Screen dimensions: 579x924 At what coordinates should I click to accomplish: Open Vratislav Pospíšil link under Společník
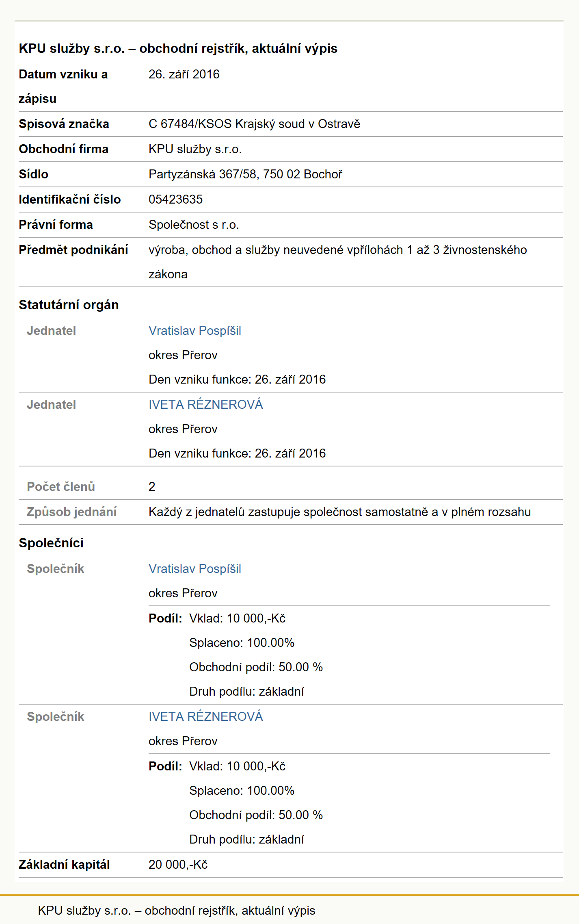pyautogui.click(x=194, y=569)
